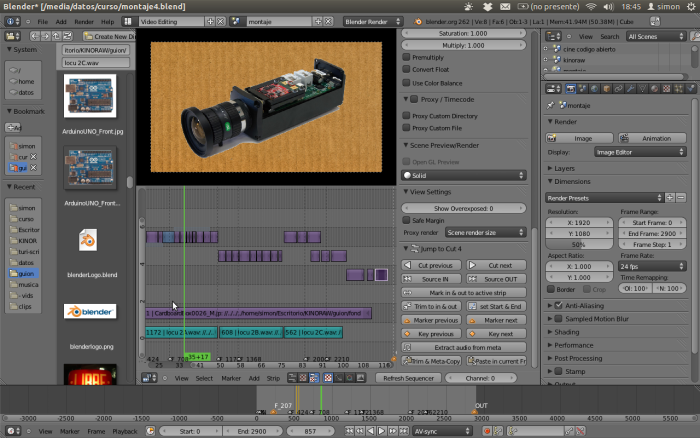
Task: Click Mark in & out to active strip
Action: (463, 292)
